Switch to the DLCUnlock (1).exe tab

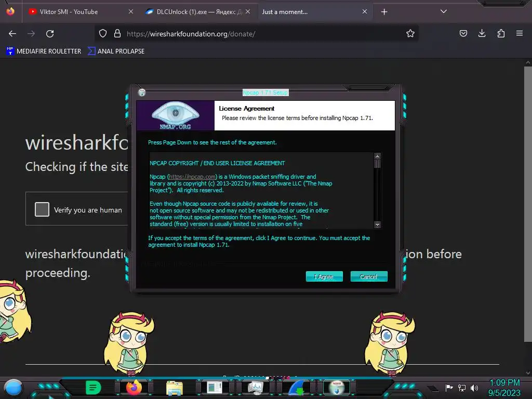tap(198, 11)
